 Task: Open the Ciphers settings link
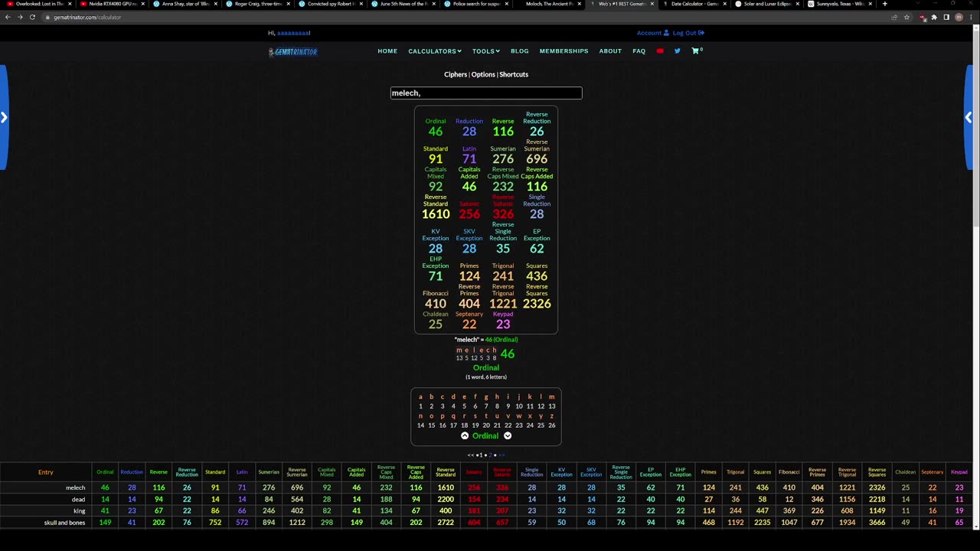pos(456,74)
